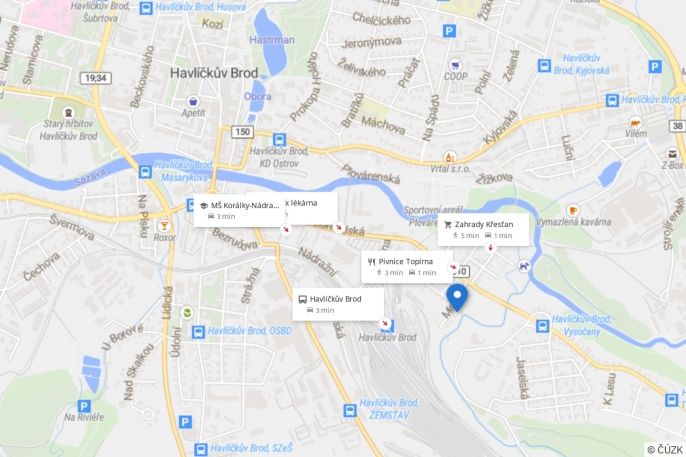Click the Vymazlená kavárna coffee icon
This screenshot has width=686, height=457.
point(573,210)
